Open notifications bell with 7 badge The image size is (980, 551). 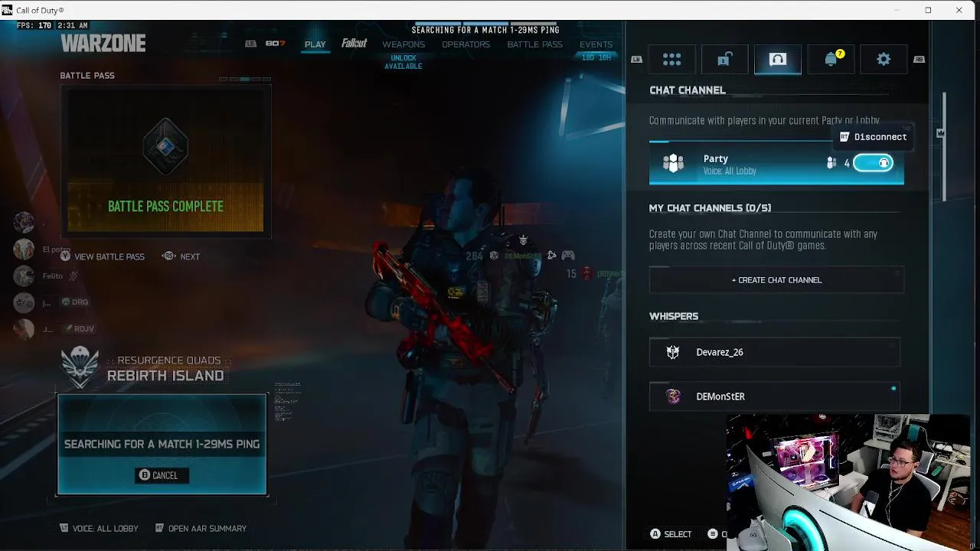(831, 60)
